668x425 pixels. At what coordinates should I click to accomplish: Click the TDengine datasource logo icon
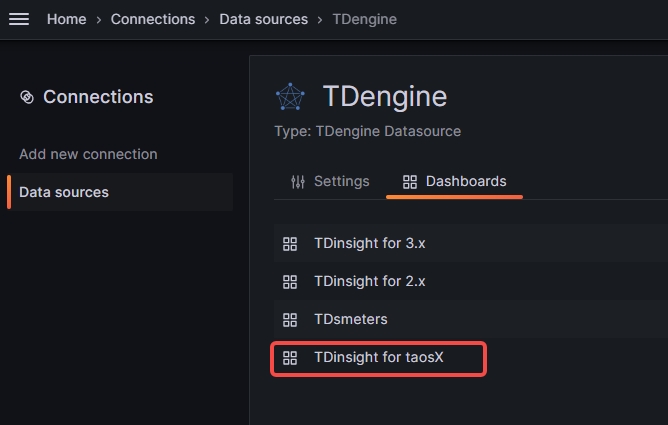(x=290, y=98)
